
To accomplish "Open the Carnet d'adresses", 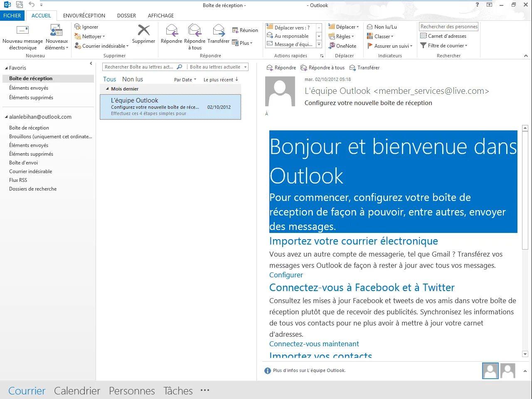I will pos(443,36).
